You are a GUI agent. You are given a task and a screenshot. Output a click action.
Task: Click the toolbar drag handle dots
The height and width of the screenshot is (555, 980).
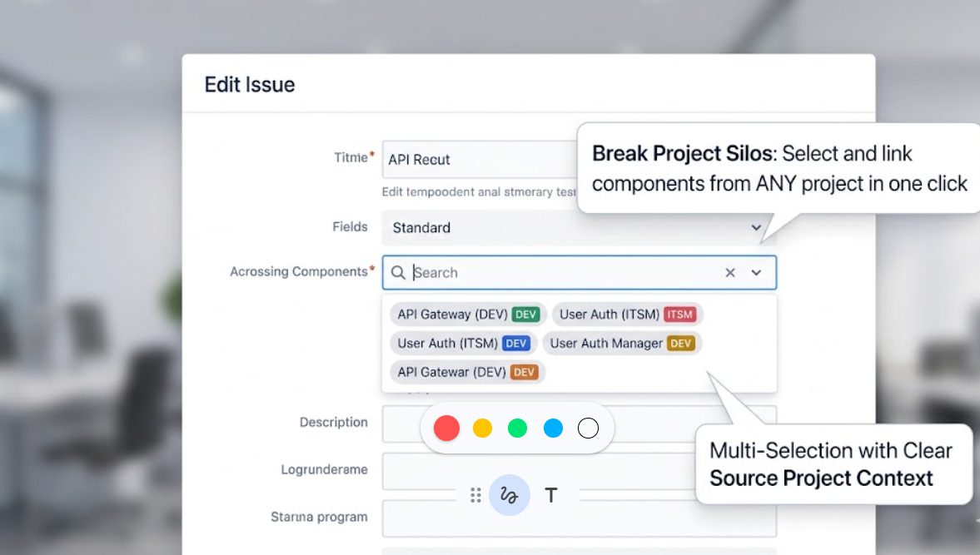475,495
